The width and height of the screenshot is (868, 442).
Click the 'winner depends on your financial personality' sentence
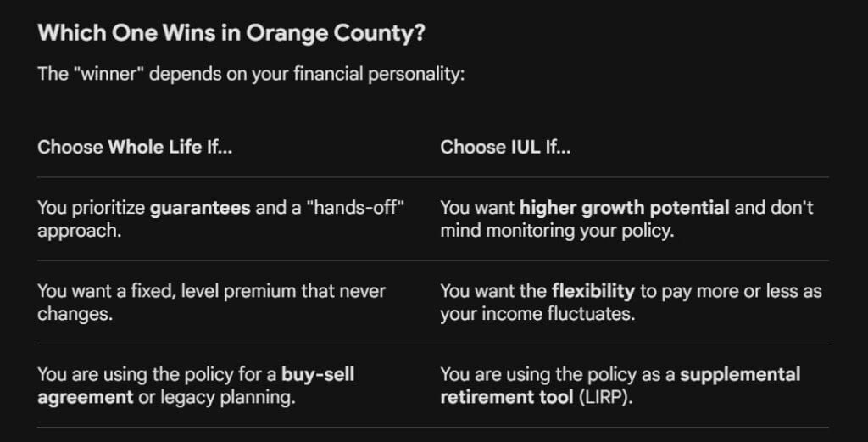[x=251, y=74]
